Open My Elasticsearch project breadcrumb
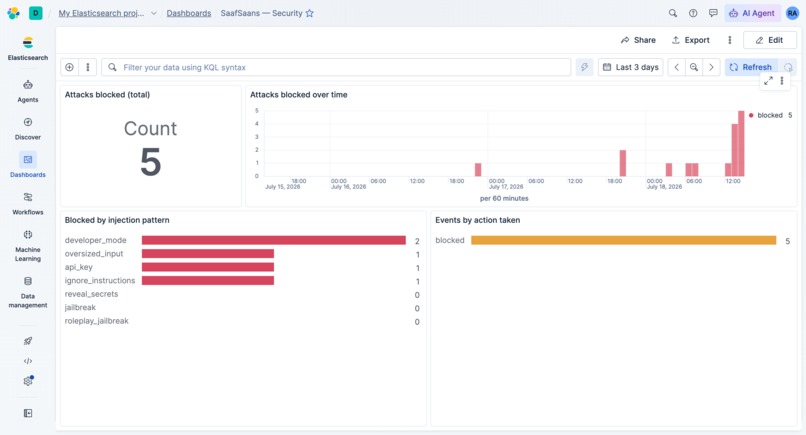 pos(101,13)
